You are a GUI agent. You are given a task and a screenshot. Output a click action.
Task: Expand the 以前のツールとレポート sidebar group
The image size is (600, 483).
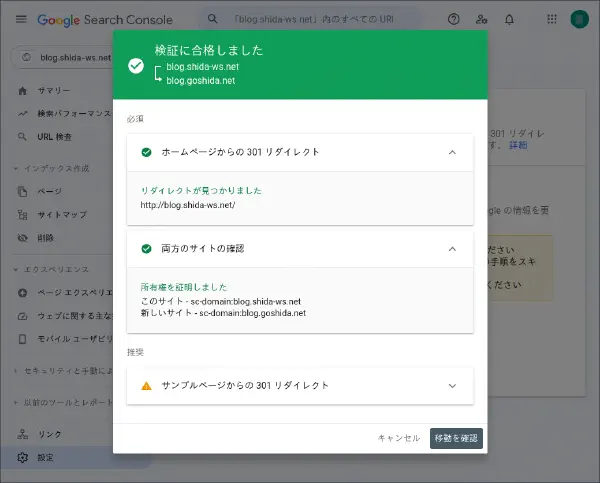(15, 402)
